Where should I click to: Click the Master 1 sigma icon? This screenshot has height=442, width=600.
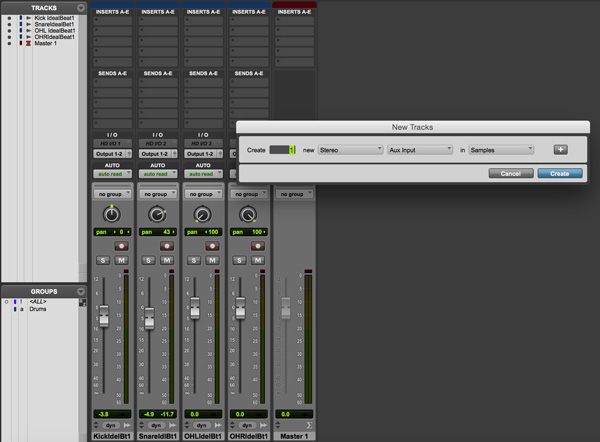point(309,425)
